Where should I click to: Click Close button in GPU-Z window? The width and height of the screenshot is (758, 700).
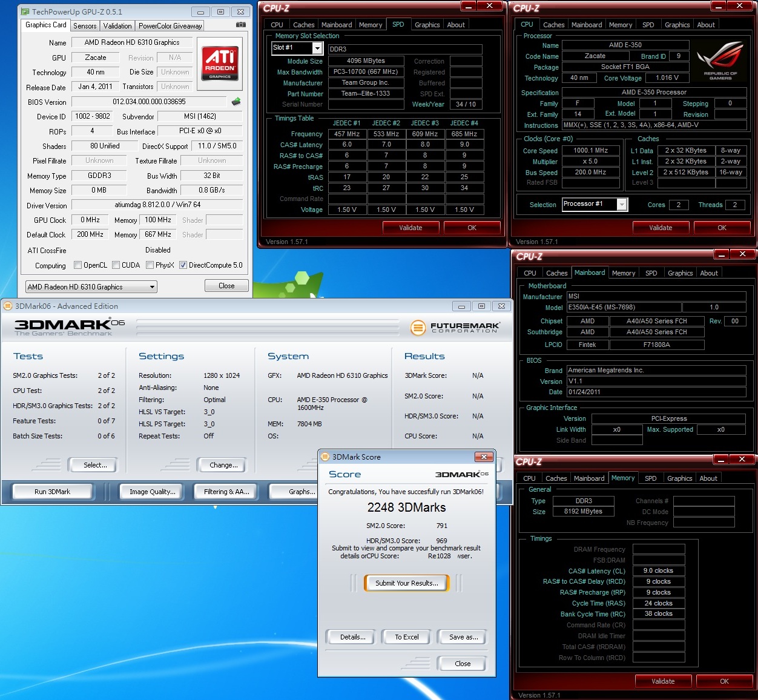[x=226, y=286]
